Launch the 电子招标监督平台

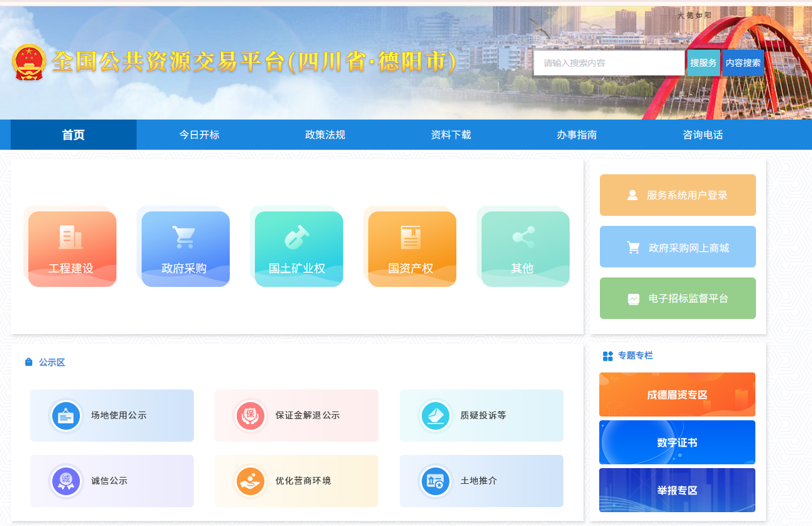point(677,298)
